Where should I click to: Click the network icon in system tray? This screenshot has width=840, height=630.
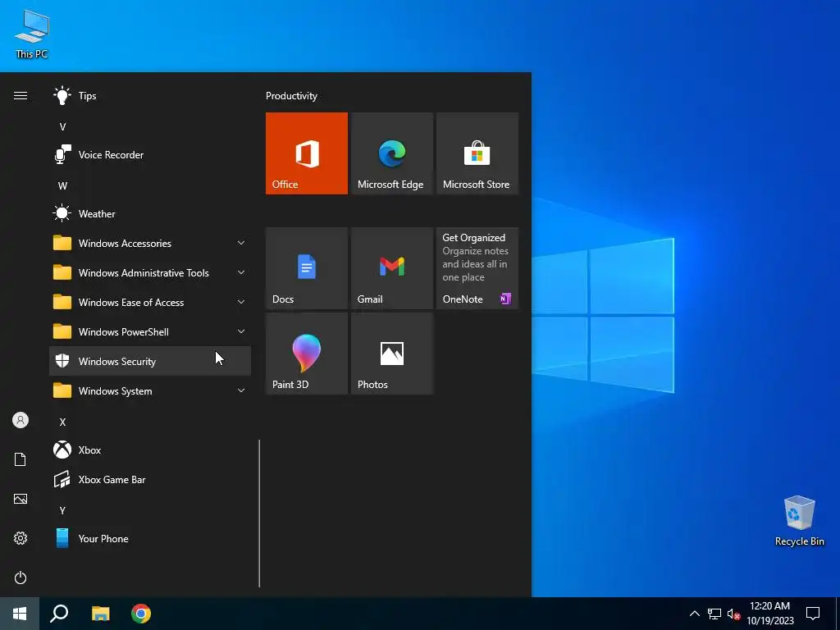714,614
